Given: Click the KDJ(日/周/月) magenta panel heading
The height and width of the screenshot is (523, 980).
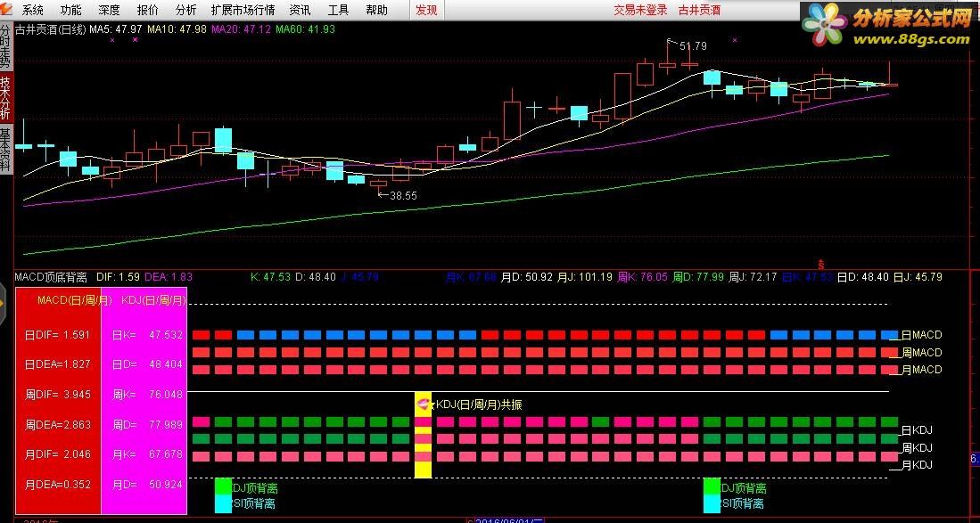Looking at the screenshot, I should (153, 300).
